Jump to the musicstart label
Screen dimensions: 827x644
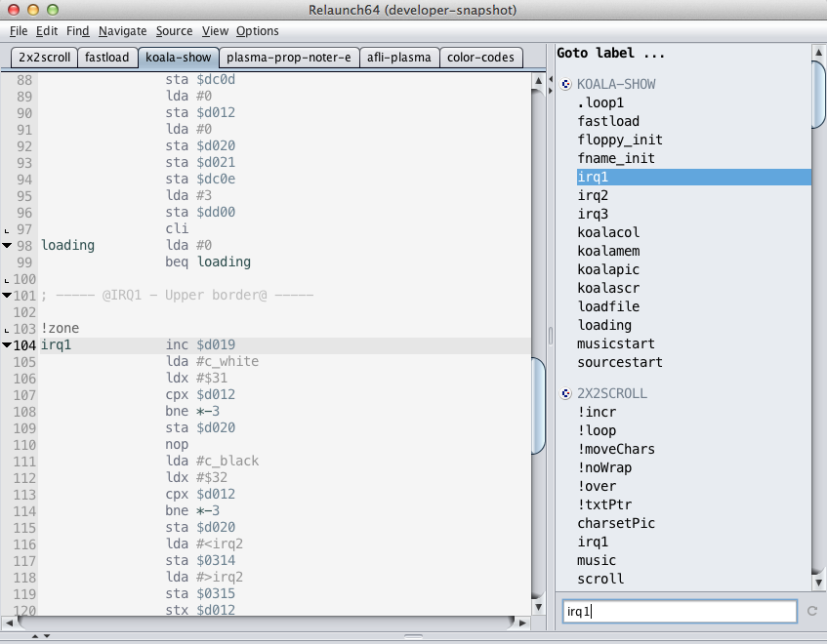(615, 343)
